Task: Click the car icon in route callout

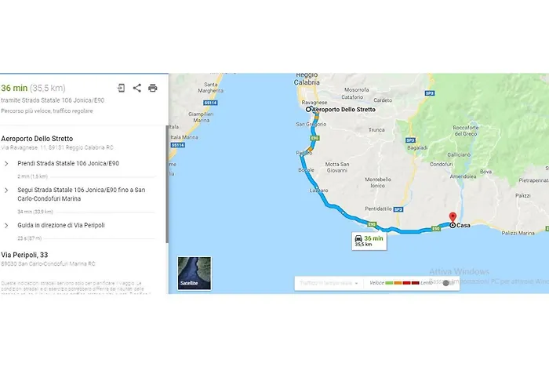Action: pyautogui.click(x=358, y=238)
